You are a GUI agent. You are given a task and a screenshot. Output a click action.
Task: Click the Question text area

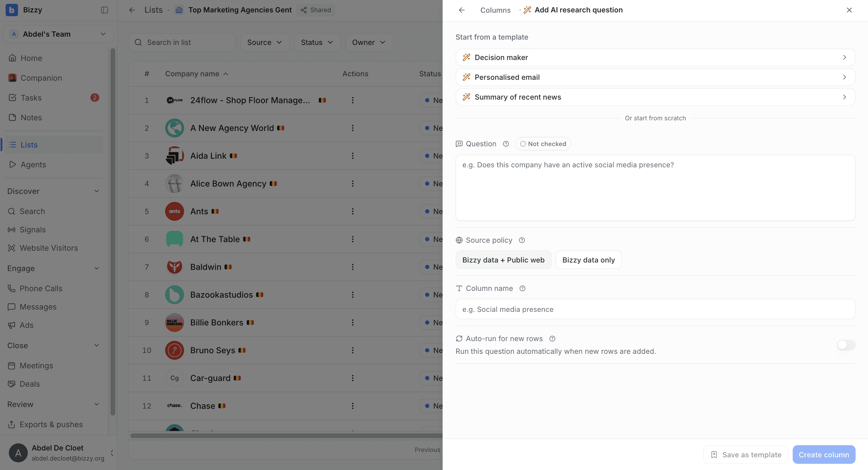pyautogui.click(x=655, y=188)
